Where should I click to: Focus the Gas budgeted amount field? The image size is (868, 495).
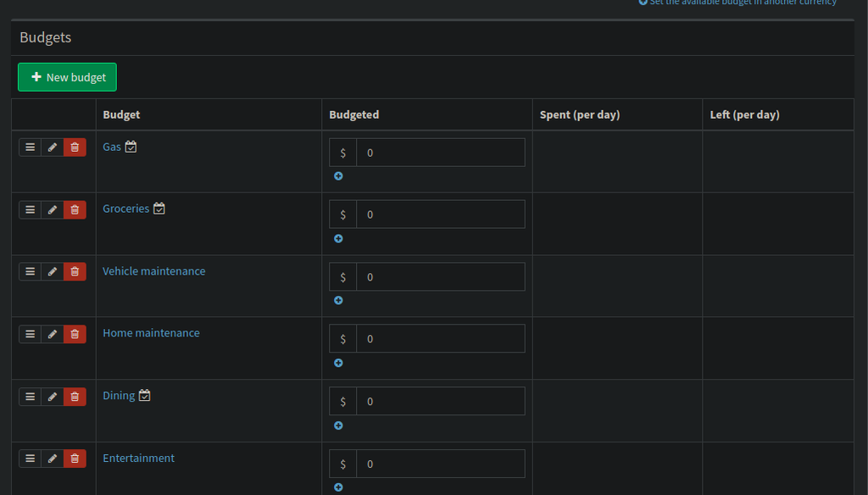(441, 153)
